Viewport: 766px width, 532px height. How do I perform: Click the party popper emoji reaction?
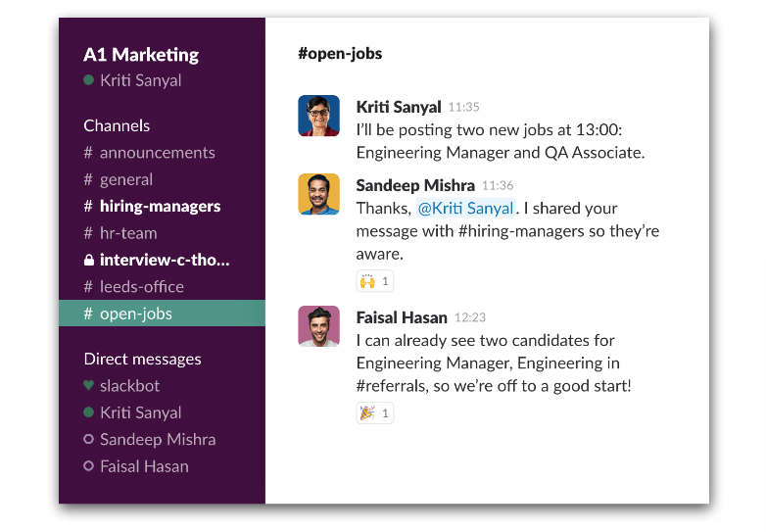374,413
